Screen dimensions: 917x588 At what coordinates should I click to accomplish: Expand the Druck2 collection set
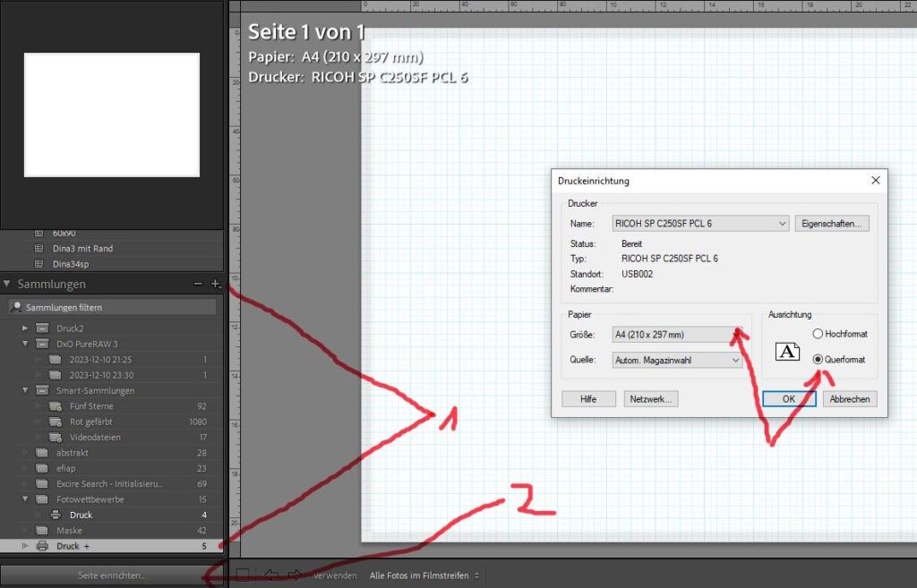[25, 328]
